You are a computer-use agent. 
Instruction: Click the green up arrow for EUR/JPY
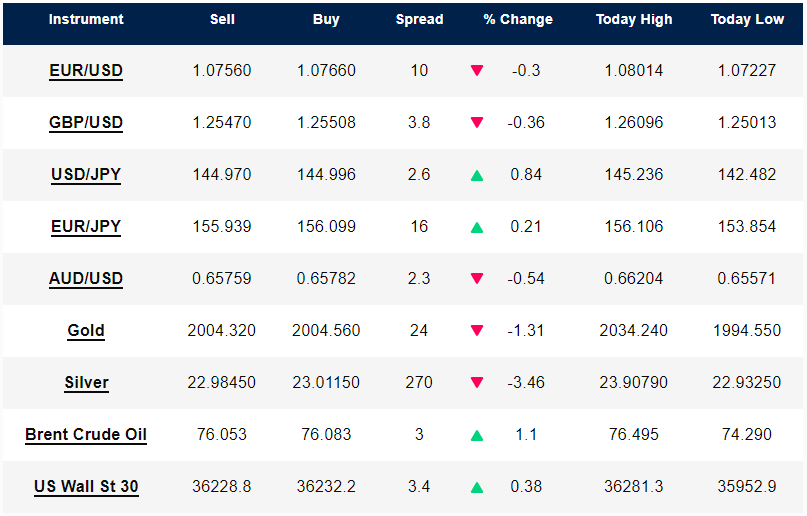(x=477, y=227)
